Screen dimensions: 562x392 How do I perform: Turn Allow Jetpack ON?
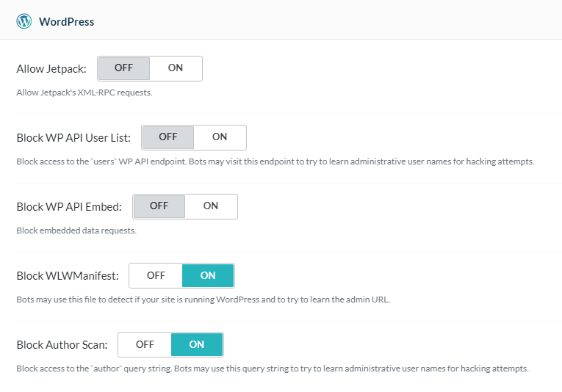(x=176, y=68)
